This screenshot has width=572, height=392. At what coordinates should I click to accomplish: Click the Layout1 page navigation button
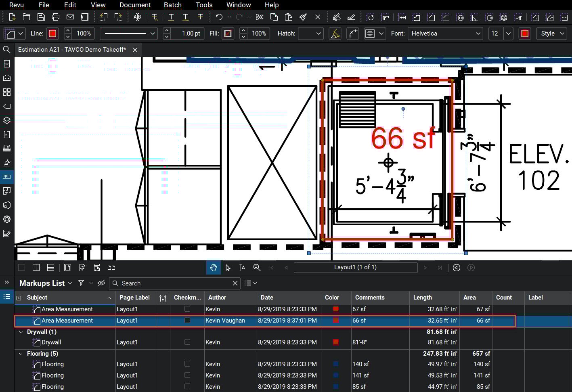(355, 267)
